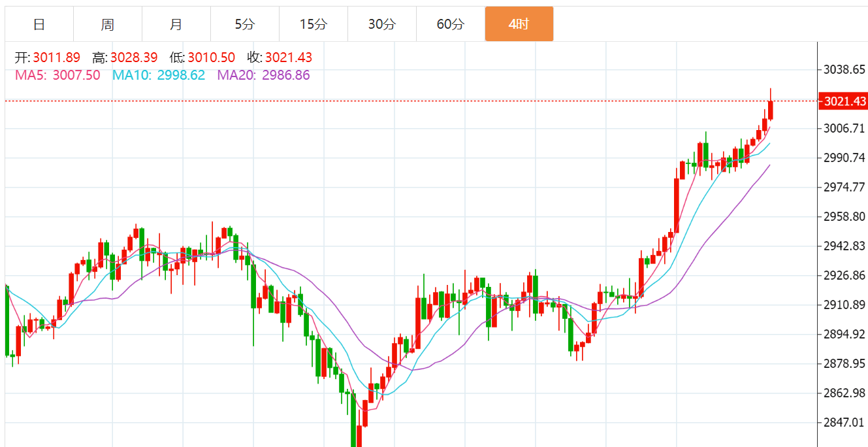Click the closing price 3021.43 readout
The image size is (868, 447).
click(289, 58)
